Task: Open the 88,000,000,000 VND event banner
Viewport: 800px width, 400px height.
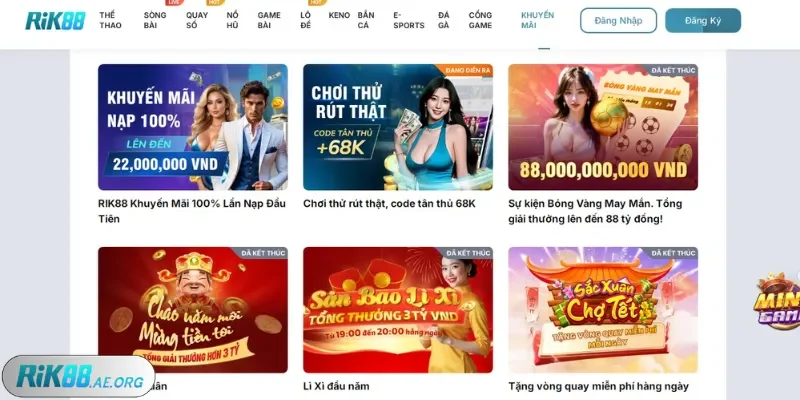Action: (x=603, y=127)
